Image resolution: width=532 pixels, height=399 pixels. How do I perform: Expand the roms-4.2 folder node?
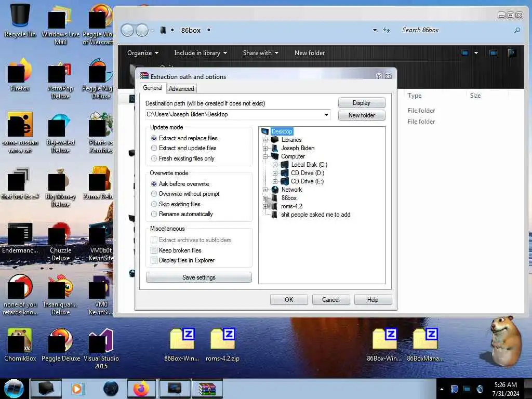point(265,206)
